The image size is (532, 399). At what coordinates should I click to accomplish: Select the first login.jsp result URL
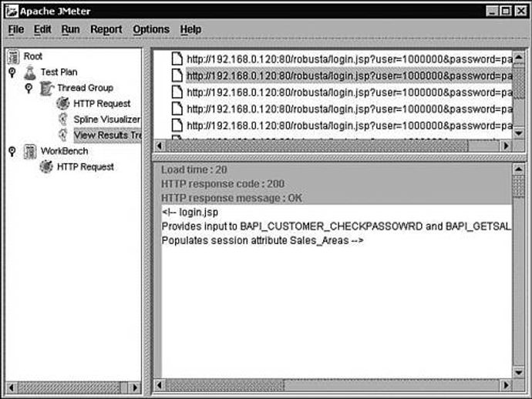348,59
